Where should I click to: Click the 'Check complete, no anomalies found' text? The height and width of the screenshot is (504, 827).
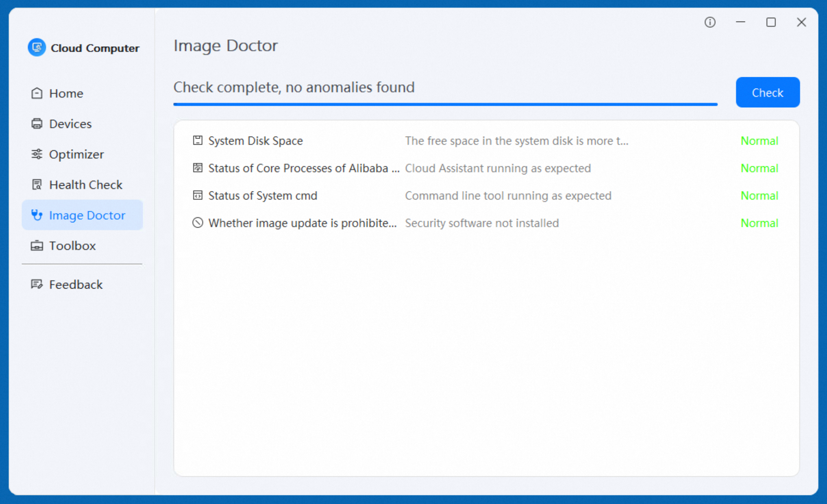pos(294,87)
